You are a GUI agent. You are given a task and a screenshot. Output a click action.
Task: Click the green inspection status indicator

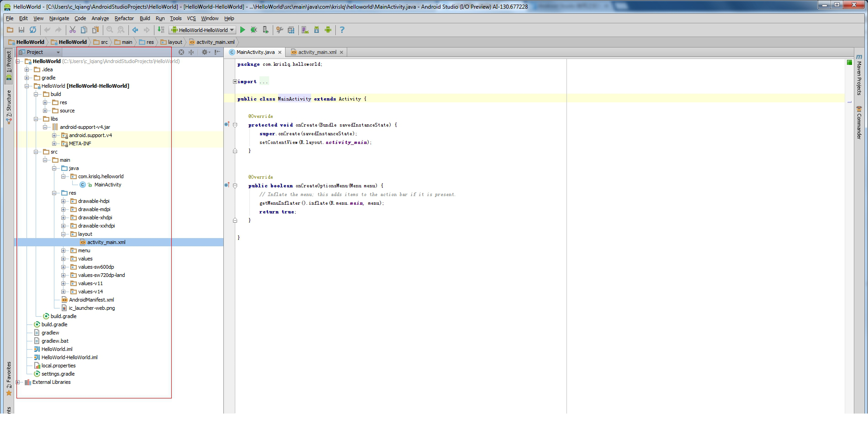click(849, 62)
